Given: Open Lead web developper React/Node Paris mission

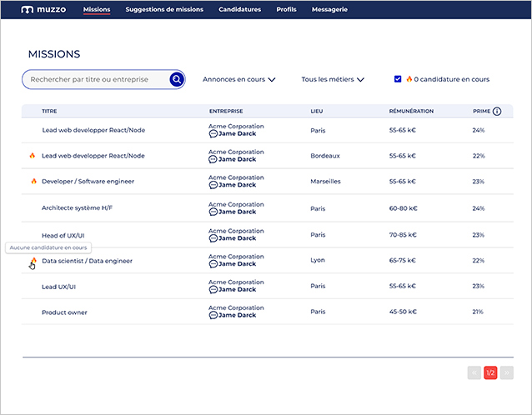Looking at the screenshot, I should coord(93,130).
